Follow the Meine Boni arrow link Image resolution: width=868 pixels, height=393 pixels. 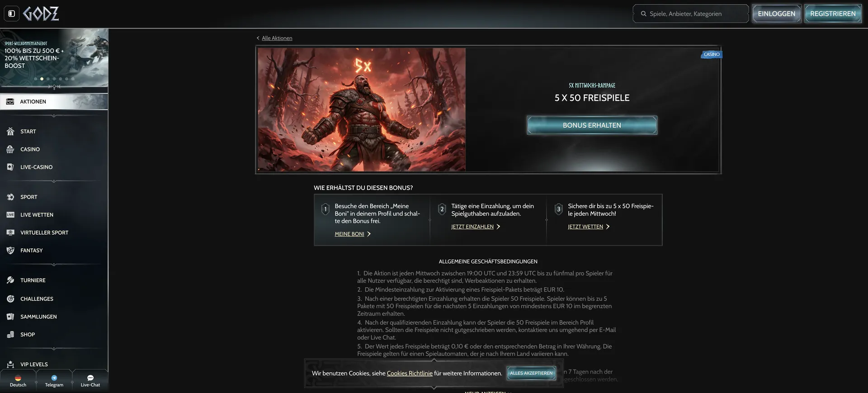(x=353, y=234)
